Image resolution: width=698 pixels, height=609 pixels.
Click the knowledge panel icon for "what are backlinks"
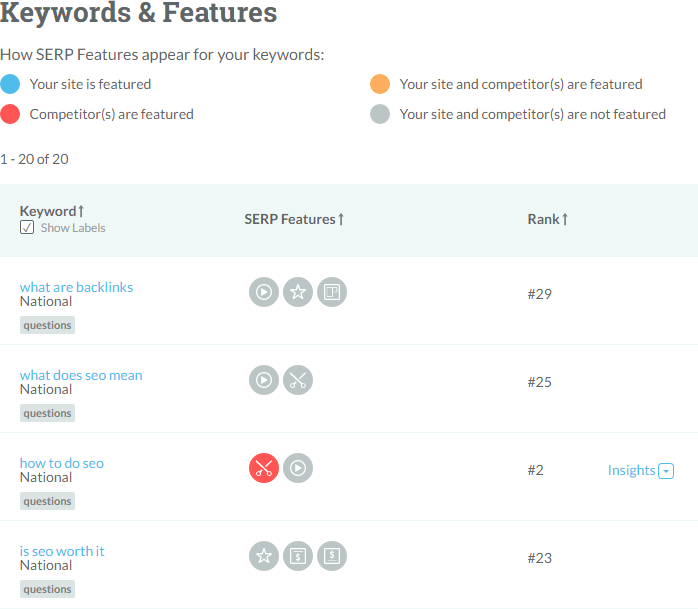[x=332, y=292]
